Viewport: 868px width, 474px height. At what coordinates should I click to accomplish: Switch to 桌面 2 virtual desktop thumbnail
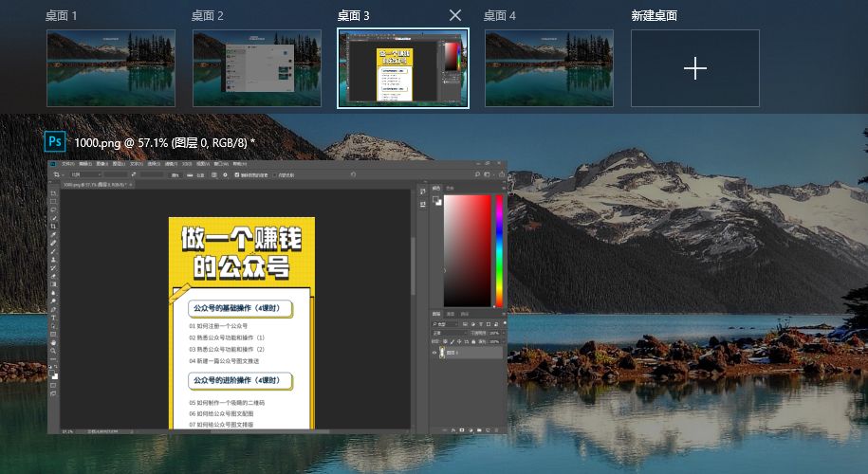257,68
